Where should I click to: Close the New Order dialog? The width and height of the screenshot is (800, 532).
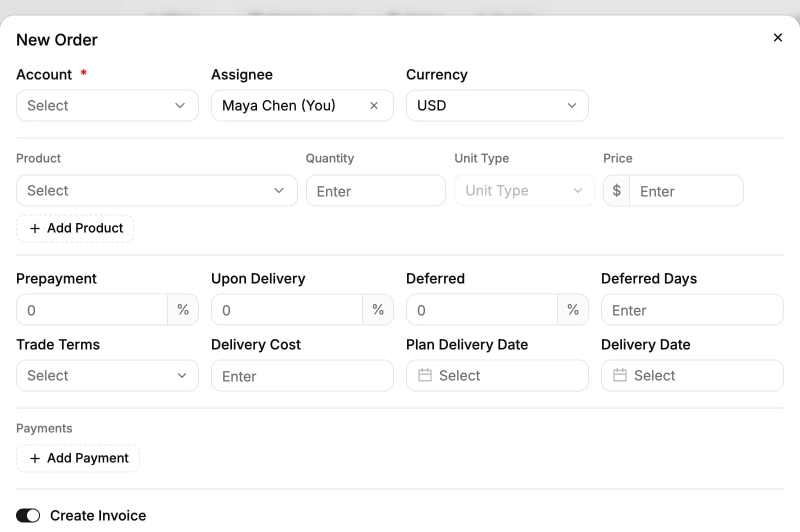(x=777, y=37)
